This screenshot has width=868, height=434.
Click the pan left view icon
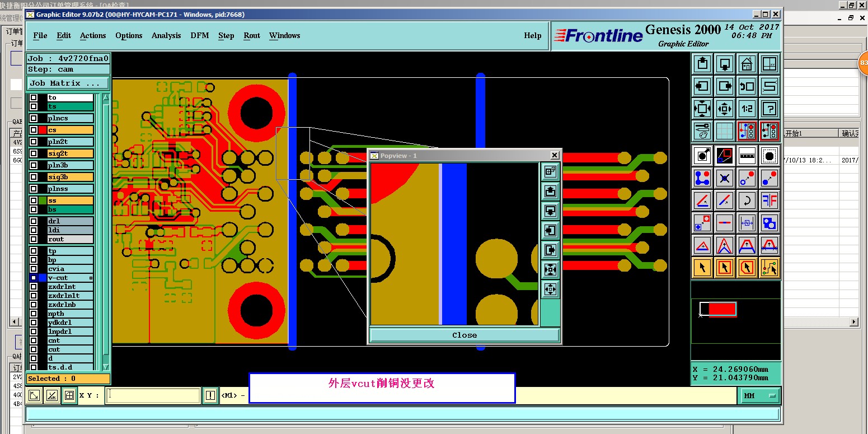click(702, 86)
